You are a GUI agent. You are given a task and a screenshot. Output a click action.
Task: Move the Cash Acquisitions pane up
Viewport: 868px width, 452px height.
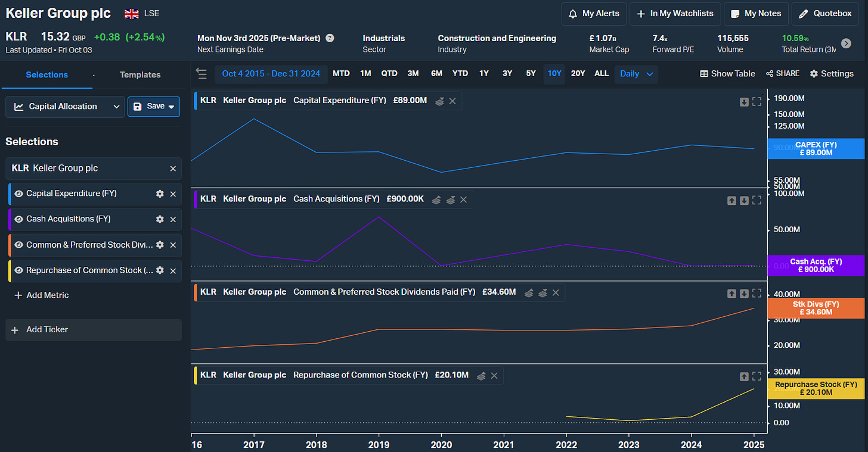coord(731,201)
